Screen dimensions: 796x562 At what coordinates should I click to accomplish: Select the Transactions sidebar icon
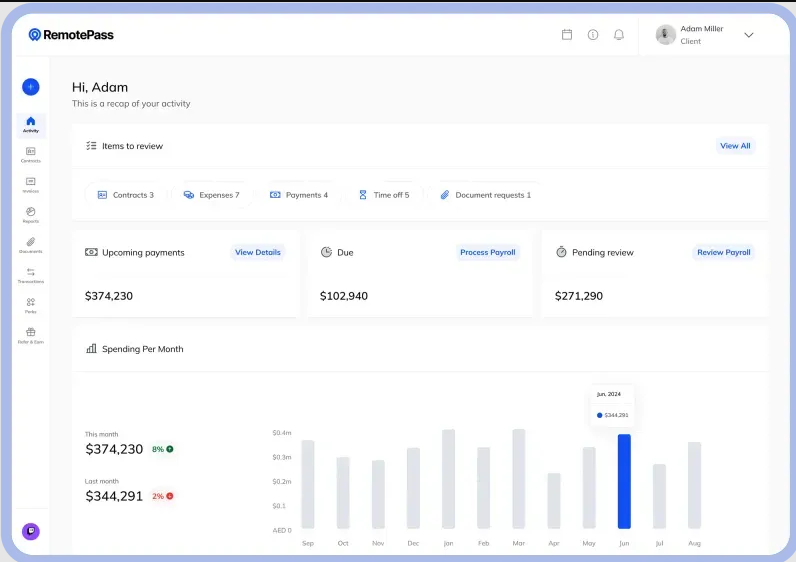31,274
